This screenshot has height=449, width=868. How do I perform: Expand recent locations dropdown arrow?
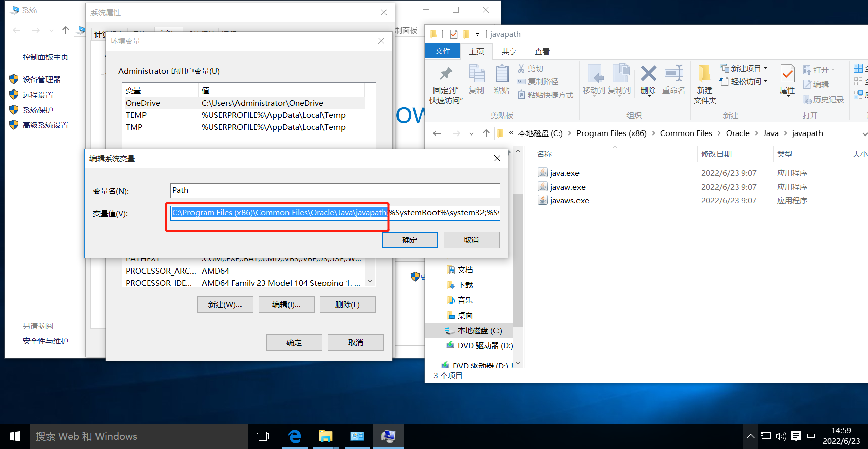click(471, 134)
